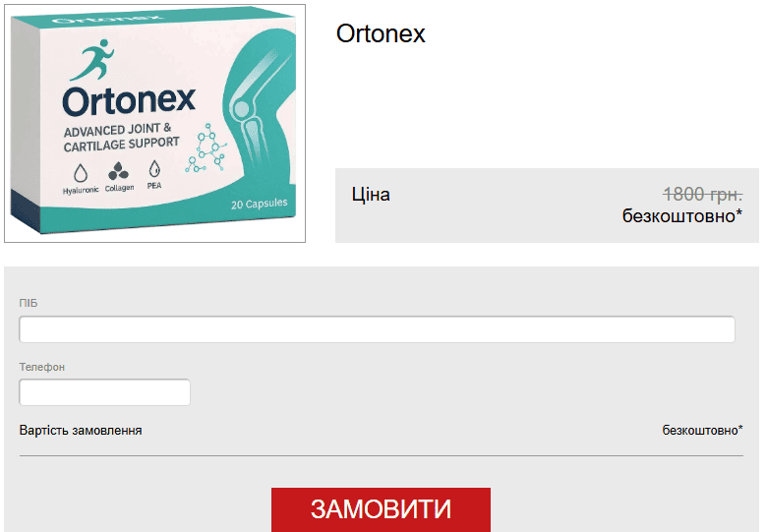Click the molecule structure icon on box
Viewport: 766px width, 532px height.
click(206, 148)
